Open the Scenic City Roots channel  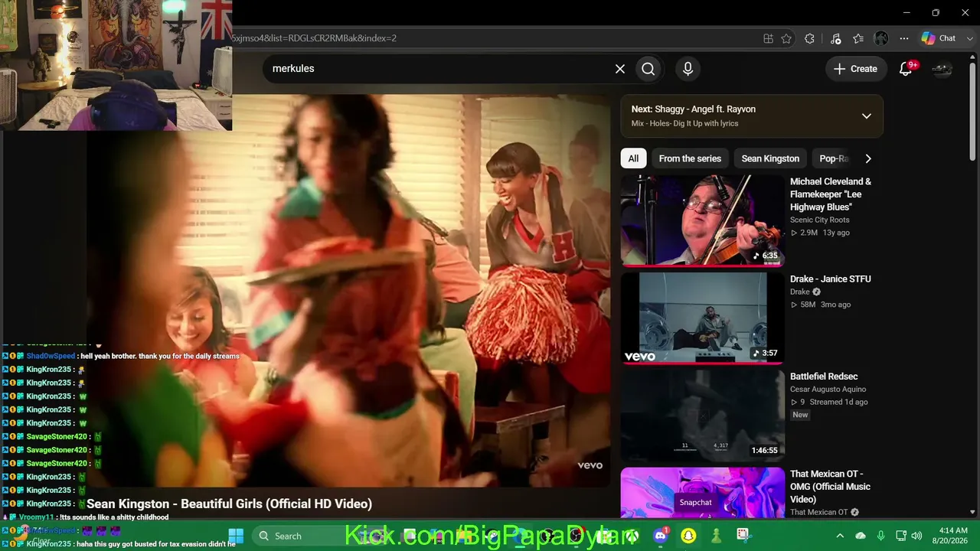[819, 220]
